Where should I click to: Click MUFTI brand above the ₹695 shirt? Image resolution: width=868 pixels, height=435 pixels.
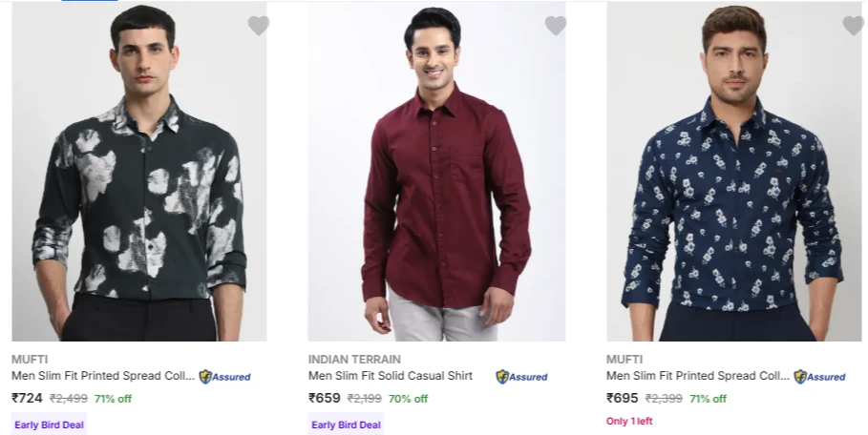625,360
